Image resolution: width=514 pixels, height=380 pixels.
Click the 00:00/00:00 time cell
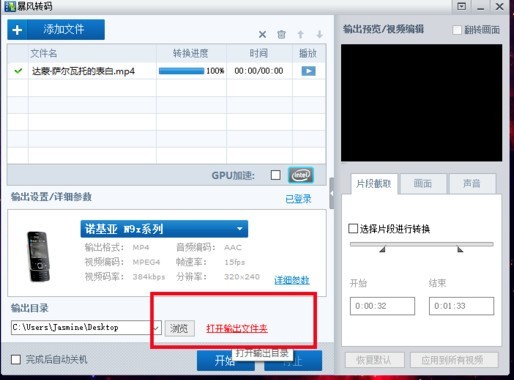(259, 71)
